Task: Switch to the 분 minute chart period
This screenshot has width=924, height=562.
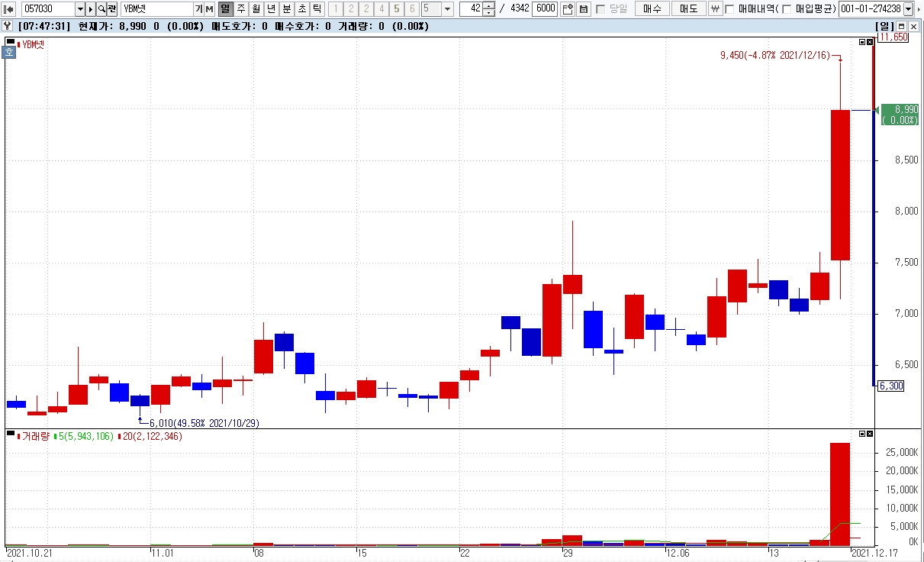Action: 286,9
